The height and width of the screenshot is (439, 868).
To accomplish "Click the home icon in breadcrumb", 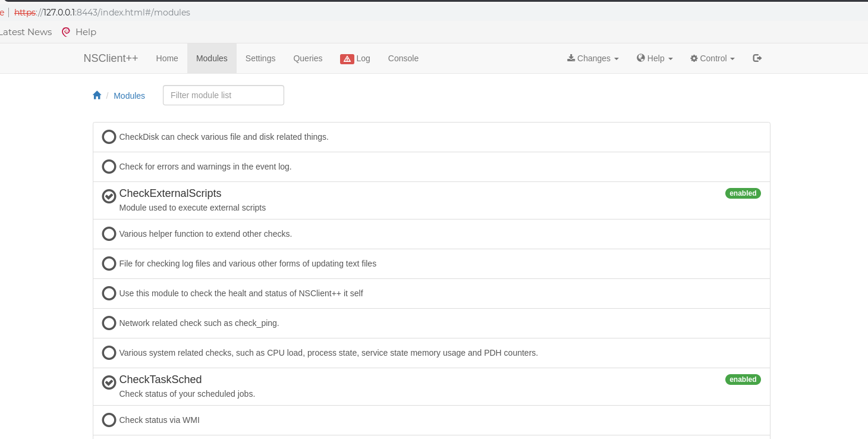I will tap(97, 95).
